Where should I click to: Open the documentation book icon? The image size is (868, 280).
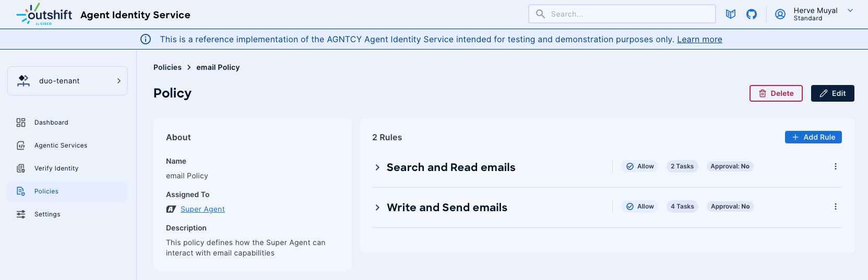click(x=731, y=14)
